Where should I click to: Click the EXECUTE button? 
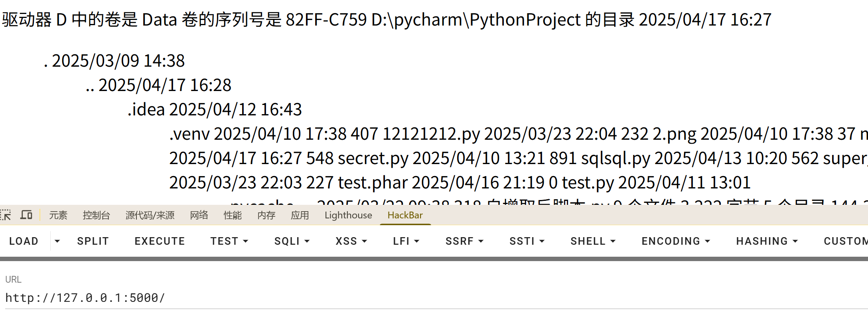pyautogui.click(x=160, y=241)
